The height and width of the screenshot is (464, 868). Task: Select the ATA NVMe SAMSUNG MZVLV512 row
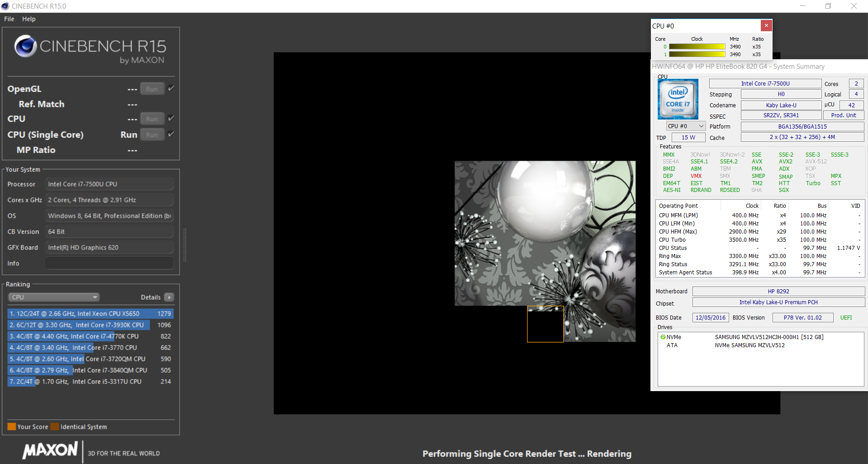761,345
